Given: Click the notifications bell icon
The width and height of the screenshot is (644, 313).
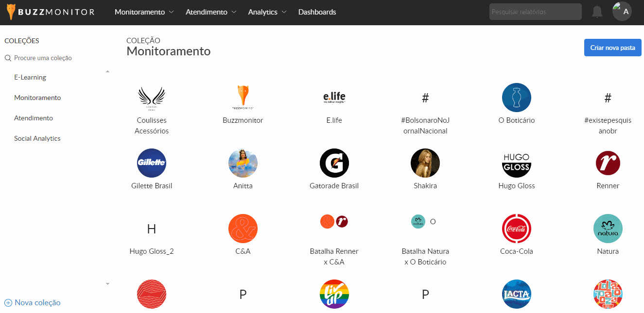Looking at the screenshot, I should click(597, 12).
